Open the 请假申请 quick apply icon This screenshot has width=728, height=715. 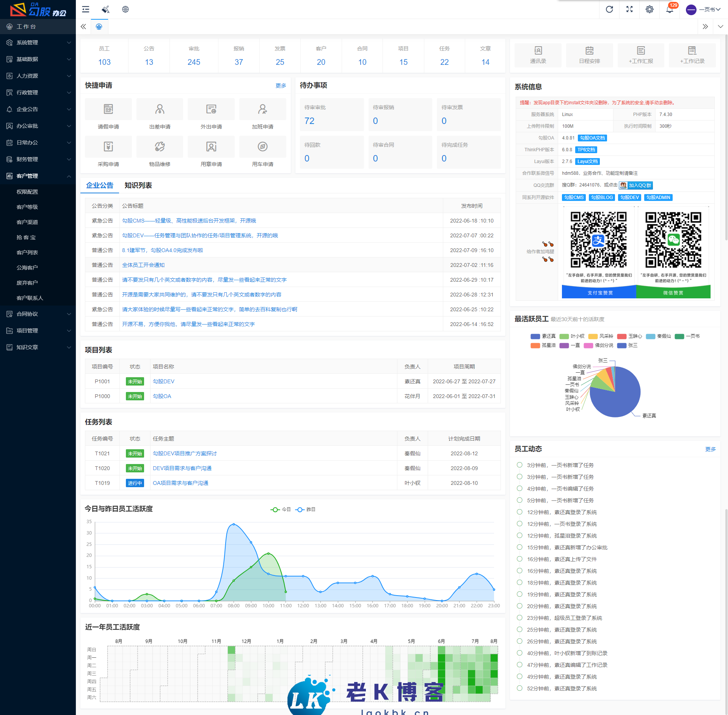[x=108, y=109]
